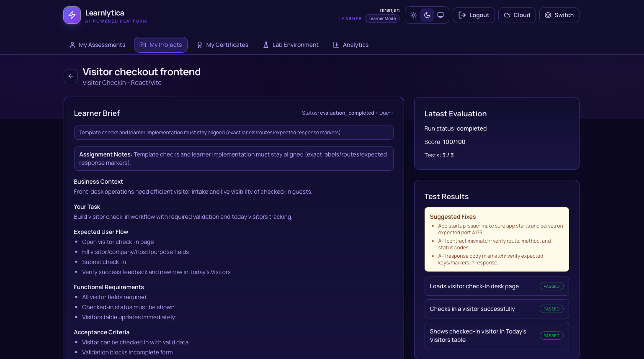Screen dimensions: 644x359
Task: Select the My Certificates badge icon
Action: pyautogui.click(x=200, y=45)
